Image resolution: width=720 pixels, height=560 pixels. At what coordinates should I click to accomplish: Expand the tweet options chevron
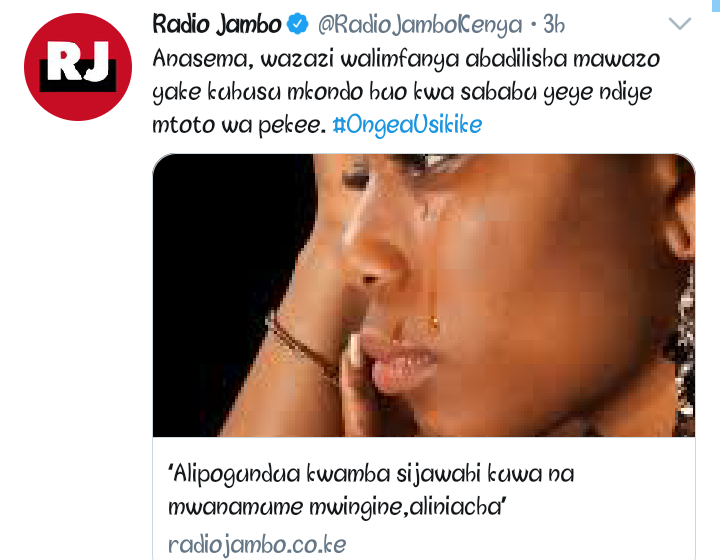click(x=680, y=23)
